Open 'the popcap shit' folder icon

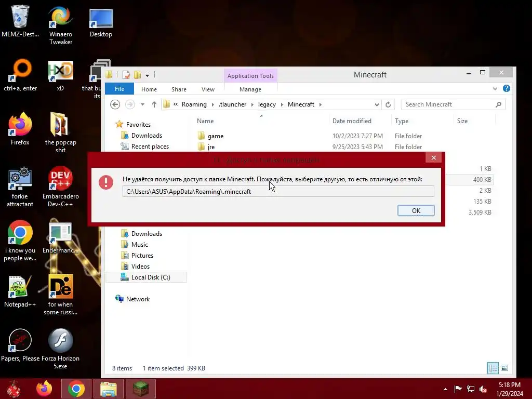[60, 132]
